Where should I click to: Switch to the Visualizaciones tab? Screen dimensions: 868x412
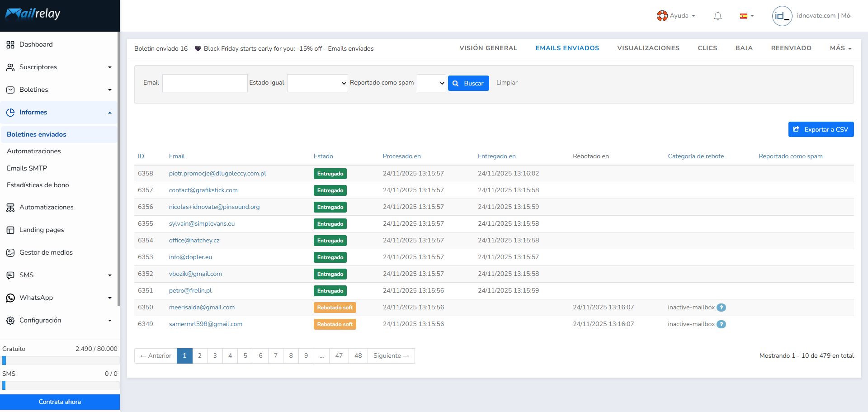point(648,48)
